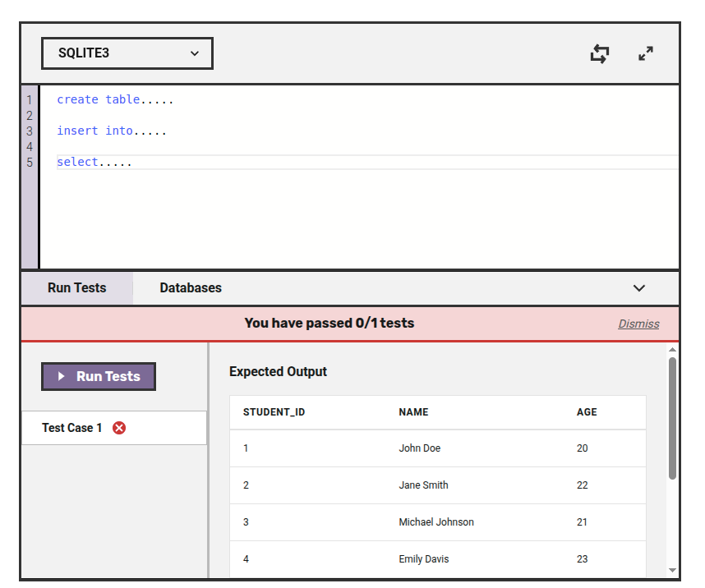Screen dimensions: 705x588
Task: Place cursor on 'create table' code line
Action: coord(115,99)
